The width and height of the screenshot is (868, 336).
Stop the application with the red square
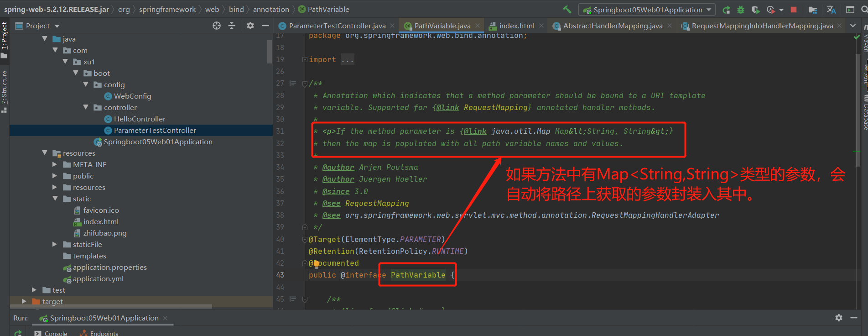click(794, 10)
